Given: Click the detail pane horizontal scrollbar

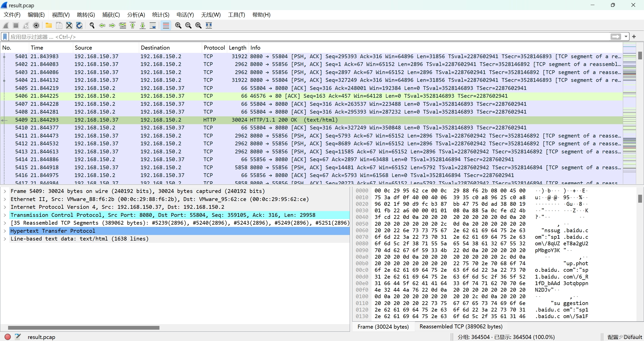Looking at the screenshot, I should coord(84,328).
